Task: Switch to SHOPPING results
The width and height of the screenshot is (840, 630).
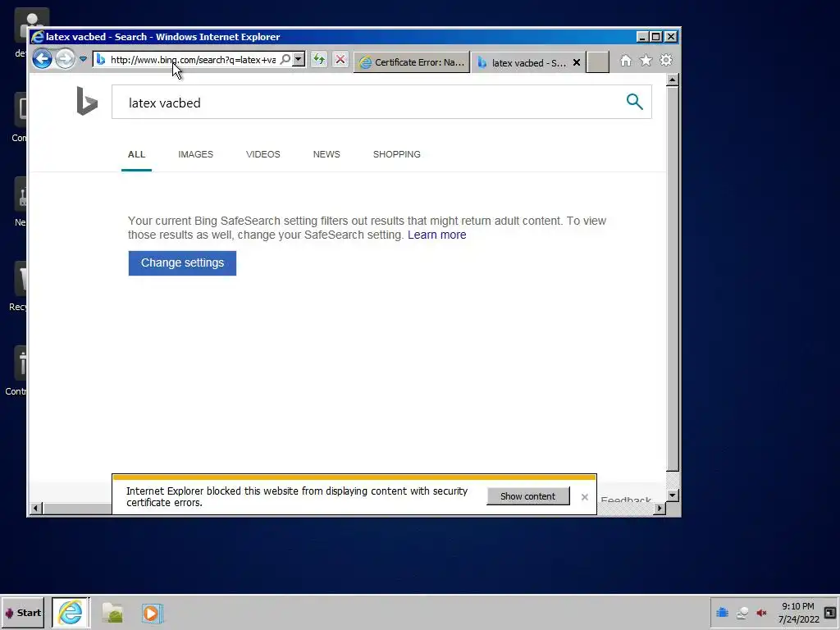Action: (x=397, y=154)
